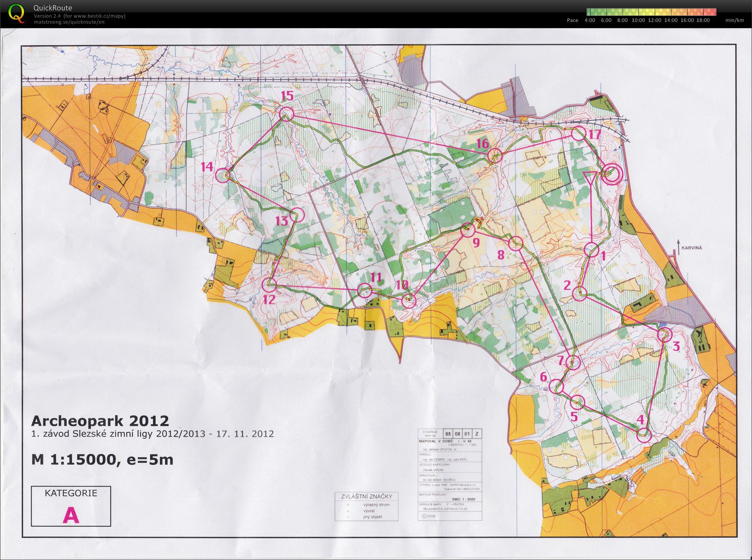Click control circle 10 on the map
This screenshot has width=752, height=560.
(x=409, y=301)
